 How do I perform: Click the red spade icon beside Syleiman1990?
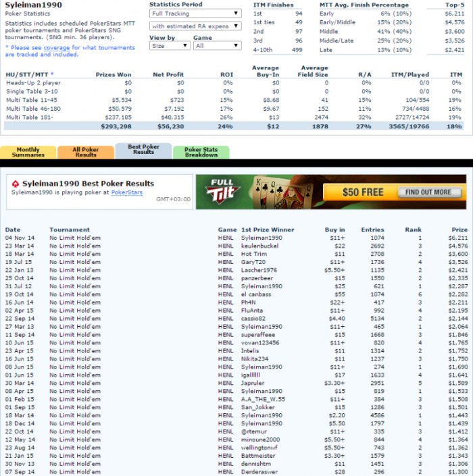(15, 184)
